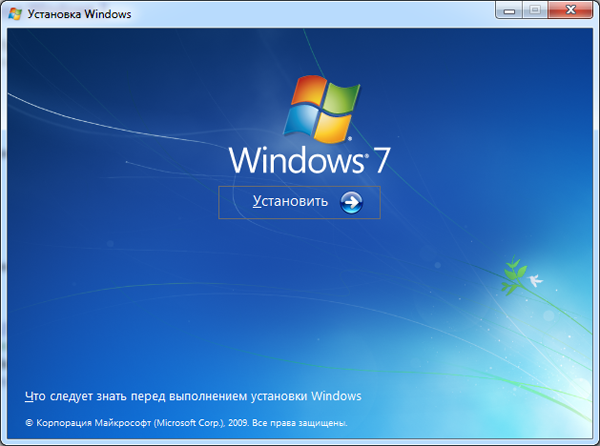Click the empty title bar area

pos(300,14)
